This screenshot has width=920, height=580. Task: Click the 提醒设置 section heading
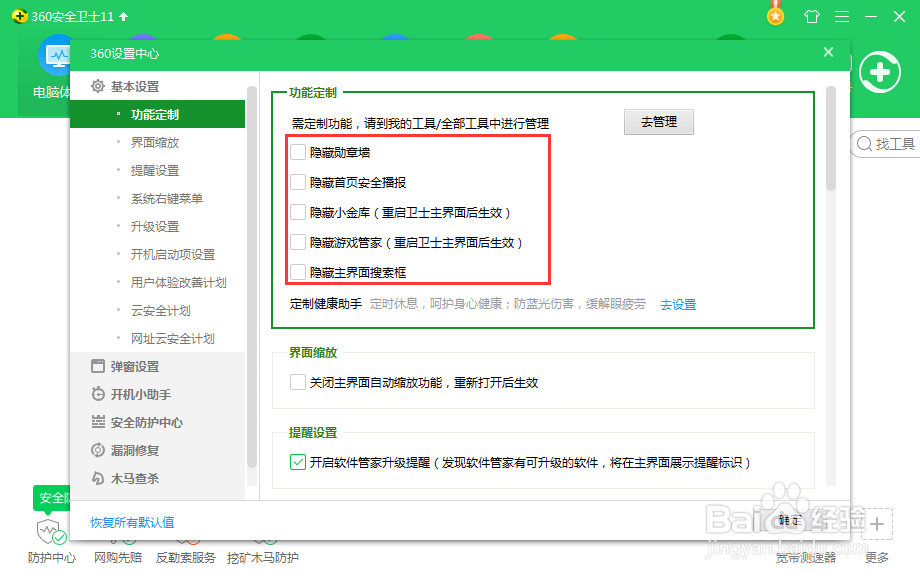313,433
